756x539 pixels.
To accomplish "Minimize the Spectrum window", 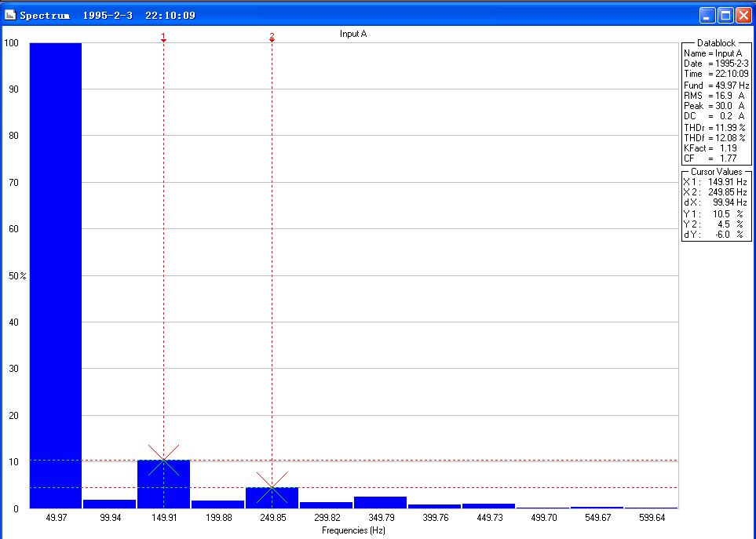I will (x=707, y=15).
